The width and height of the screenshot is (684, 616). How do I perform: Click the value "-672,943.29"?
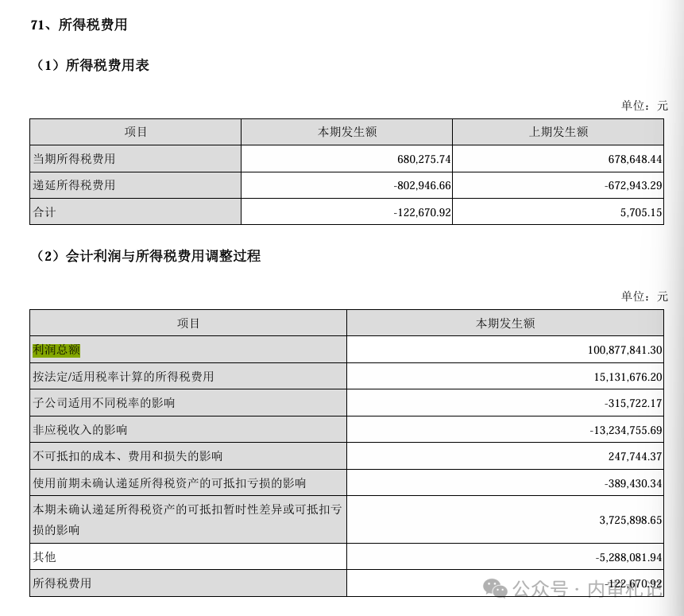point(633,185)
